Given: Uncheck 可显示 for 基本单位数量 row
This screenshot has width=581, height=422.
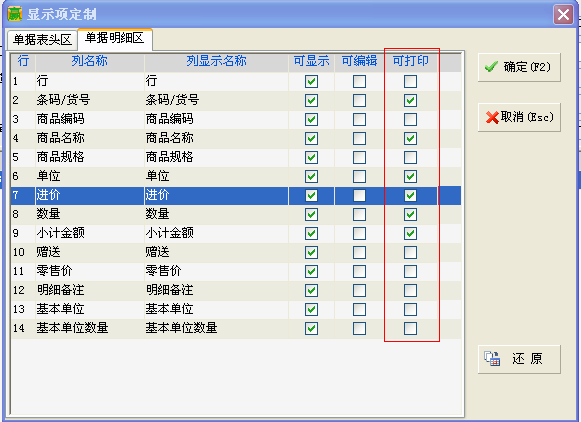Looking at the screenshot, I should (311, 328).
